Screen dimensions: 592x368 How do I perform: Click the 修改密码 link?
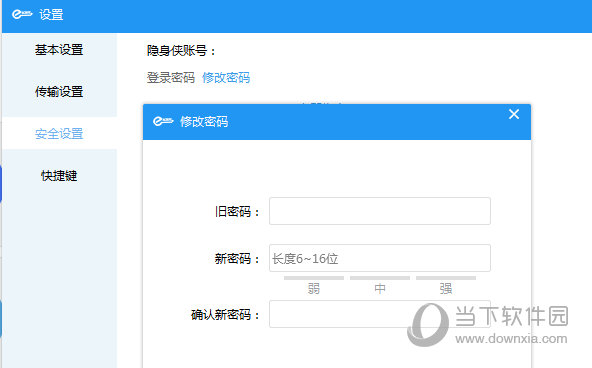[226, 78]
